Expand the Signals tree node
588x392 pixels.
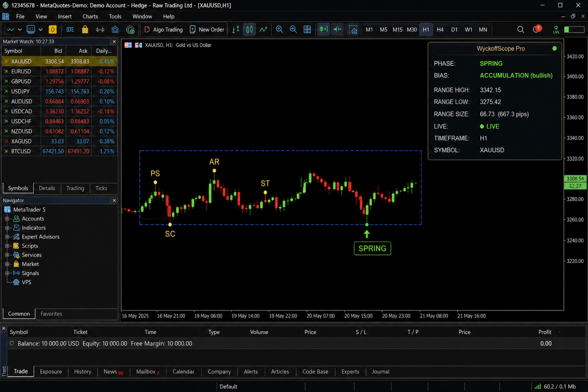tap(7, 273)
